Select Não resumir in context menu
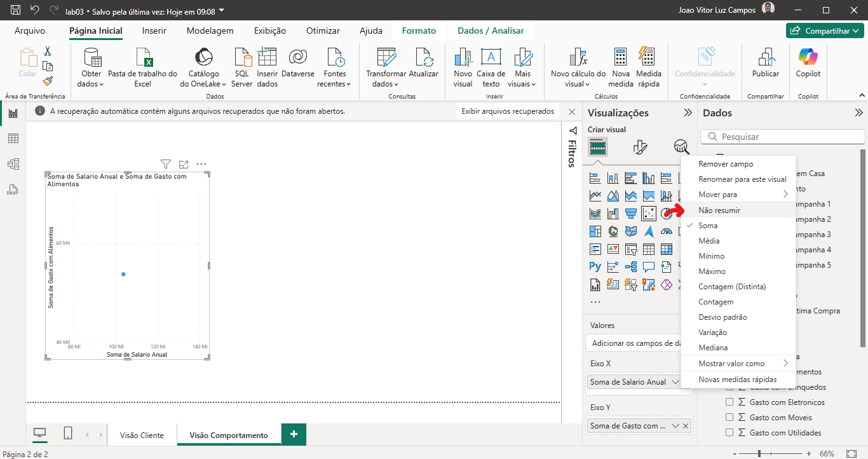This screenshot has height=459, width=868. [719, 210]
